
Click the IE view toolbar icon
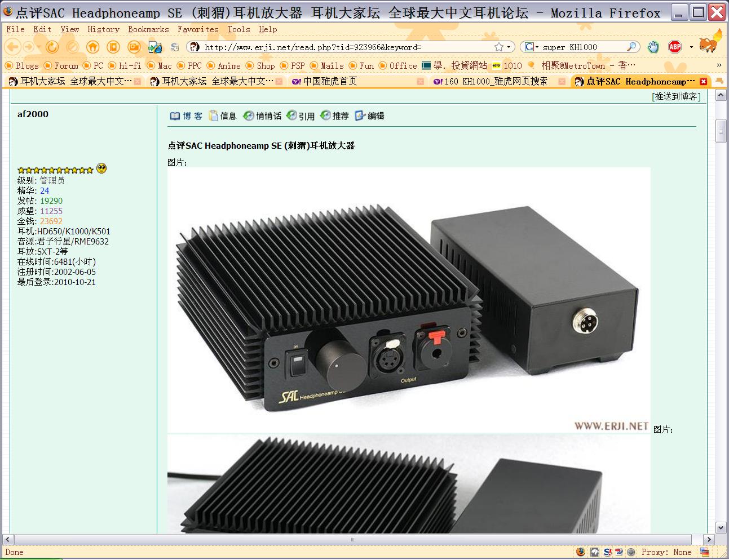(x=155, y=47)
